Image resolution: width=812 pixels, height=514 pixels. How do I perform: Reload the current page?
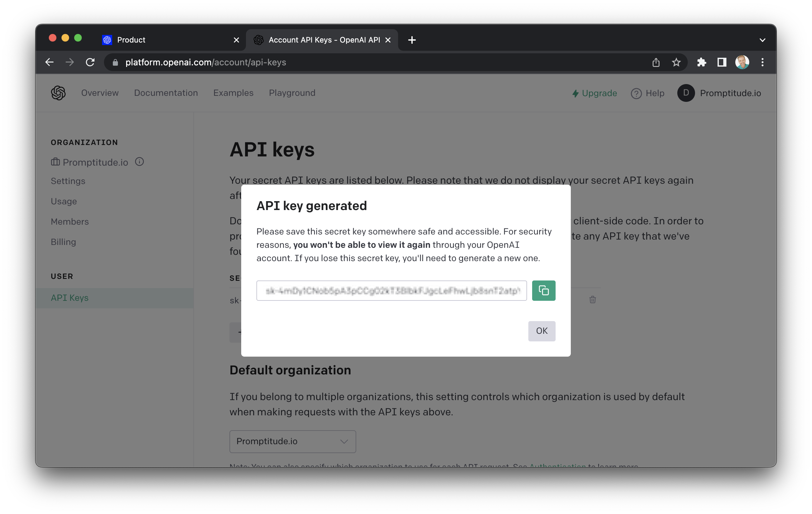click(x=90, y=62)
